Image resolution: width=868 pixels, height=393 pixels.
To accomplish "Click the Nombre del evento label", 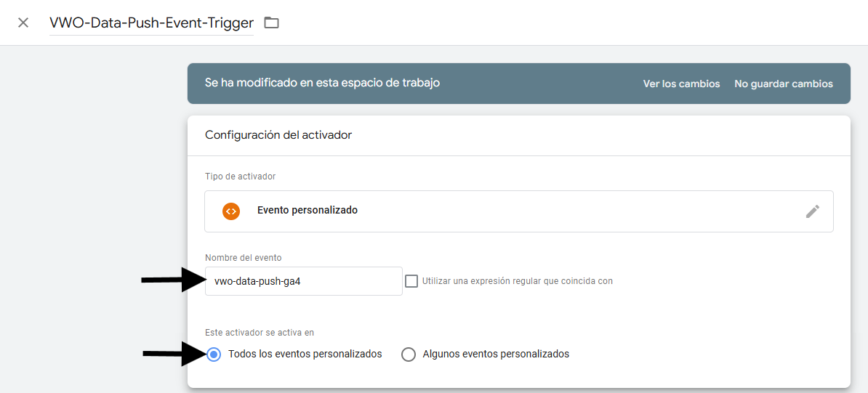I will pos(243,258).
